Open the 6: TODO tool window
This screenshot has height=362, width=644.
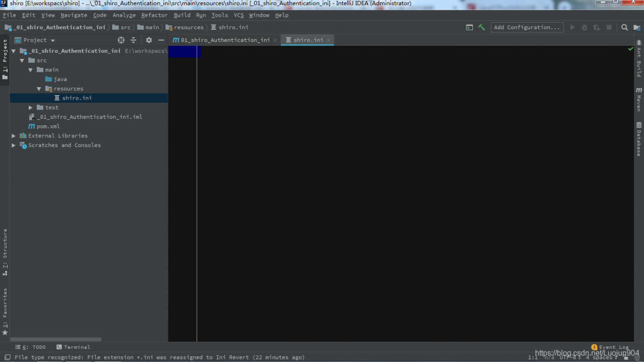31,347
